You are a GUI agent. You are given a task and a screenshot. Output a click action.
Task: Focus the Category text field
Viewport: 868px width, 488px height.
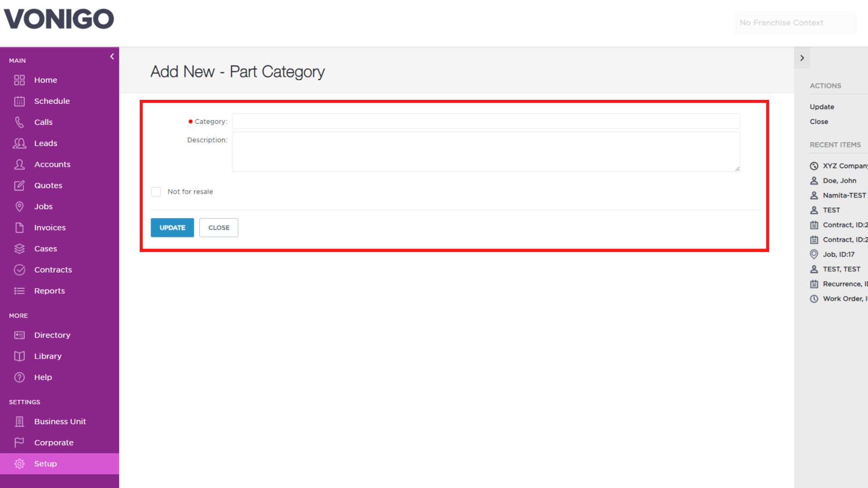[x=486, y=122]
